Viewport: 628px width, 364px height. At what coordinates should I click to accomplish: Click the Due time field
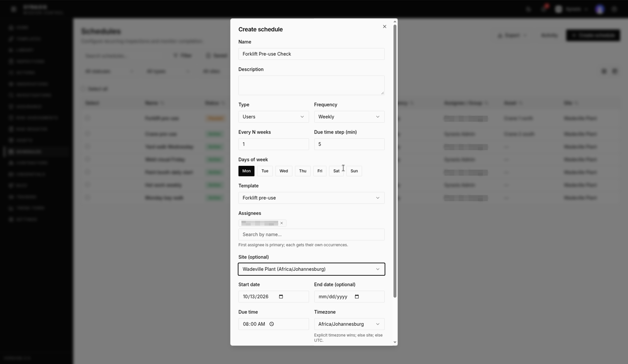click(274, 324)
